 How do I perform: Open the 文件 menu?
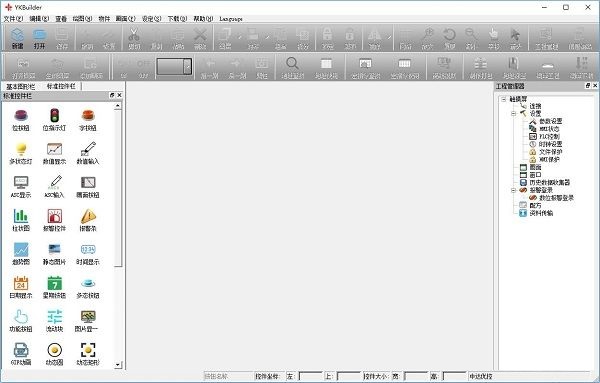pos(13,18)
